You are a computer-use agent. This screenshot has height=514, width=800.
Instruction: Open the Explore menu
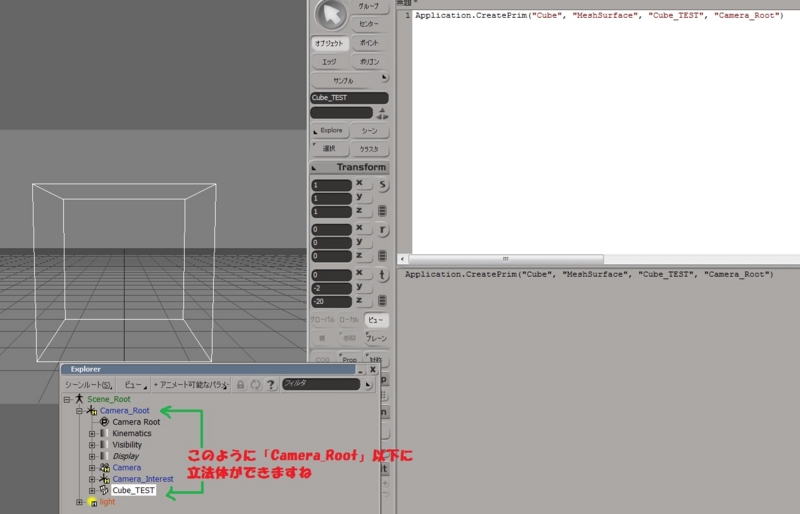(330, 131)
